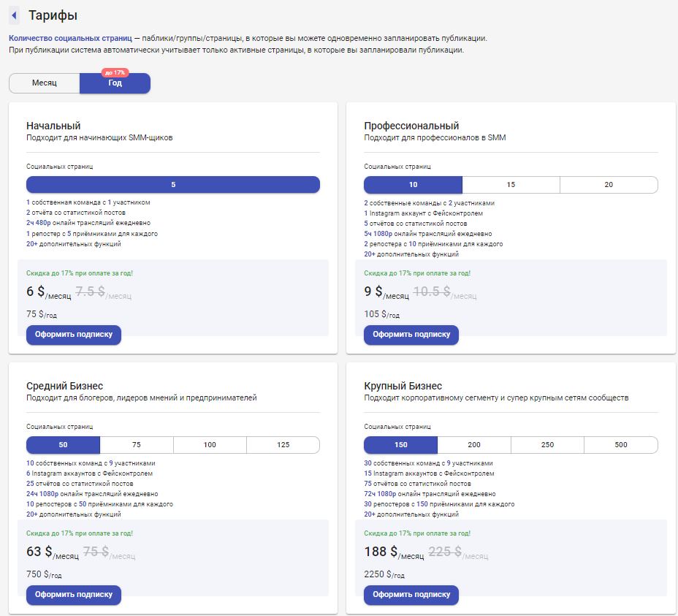Subscribe to the Профессиональный plan
Viewport: 678px width, 616px height.
click(x=411, y=335)
